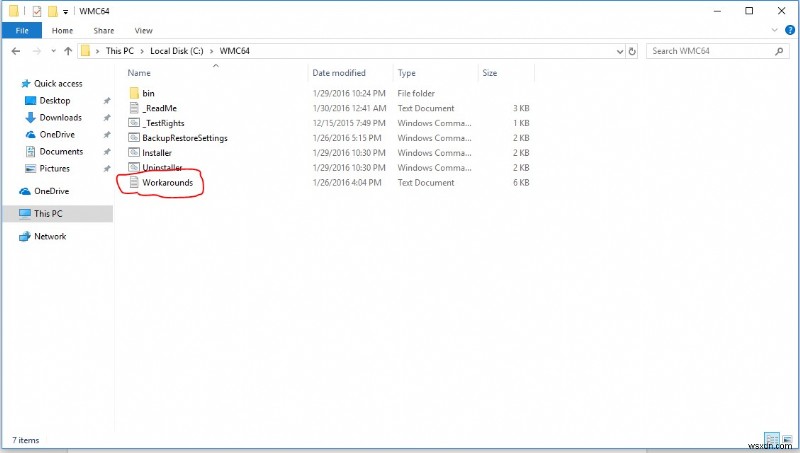
Task: Click WMC64 breadcrumb in address bar
Action: pos(235,51)
